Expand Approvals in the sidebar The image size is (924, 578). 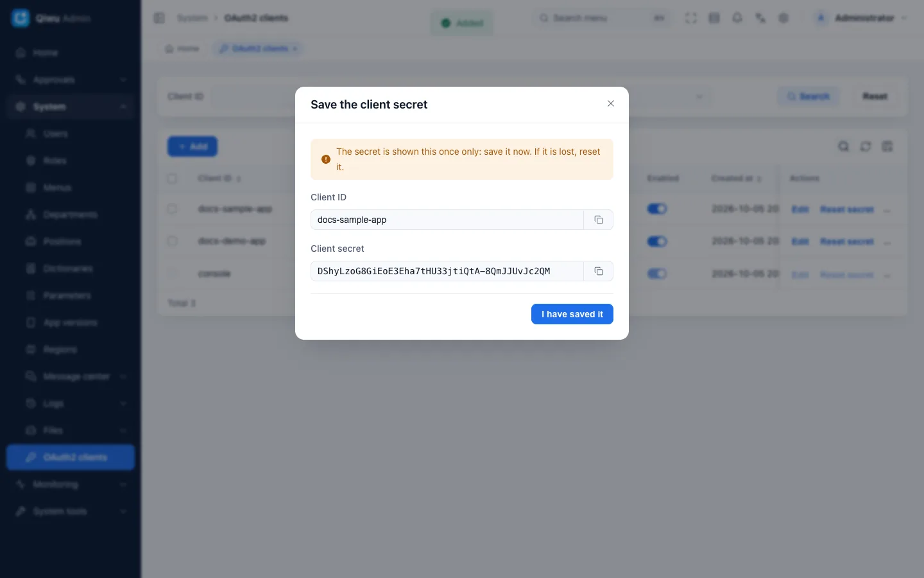tap(71, 80)
